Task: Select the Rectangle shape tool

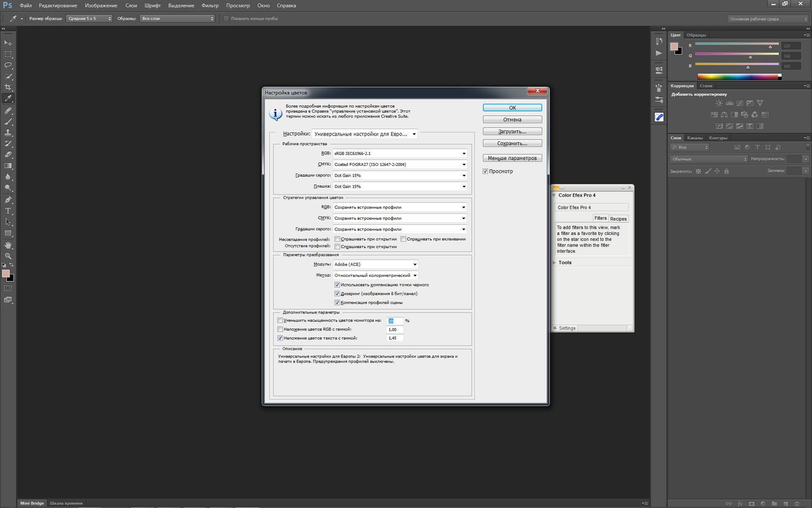Action: (8, 233)
